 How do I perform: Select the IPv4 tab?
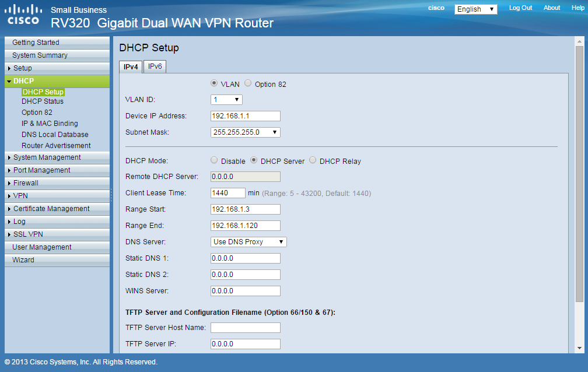tap(130, 66)
